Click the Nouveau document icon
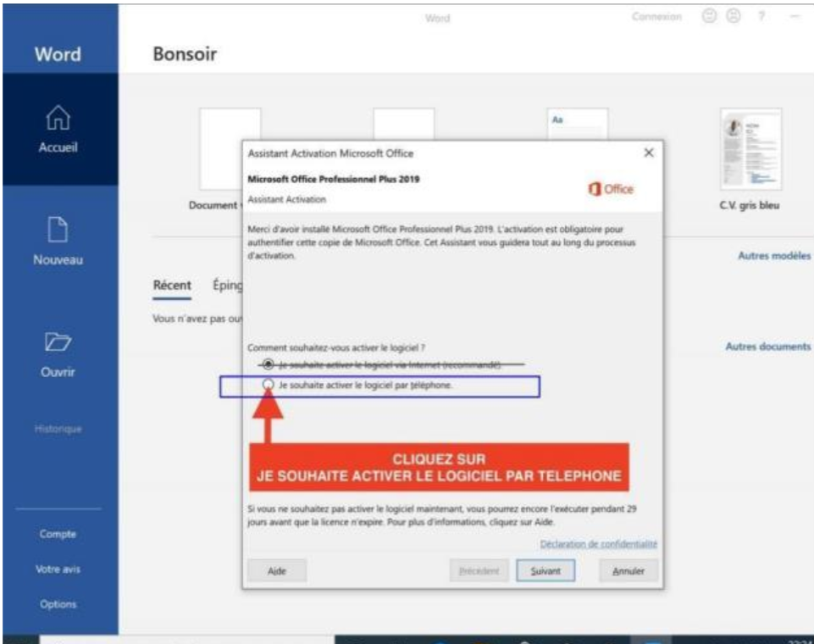 [58, 230]
